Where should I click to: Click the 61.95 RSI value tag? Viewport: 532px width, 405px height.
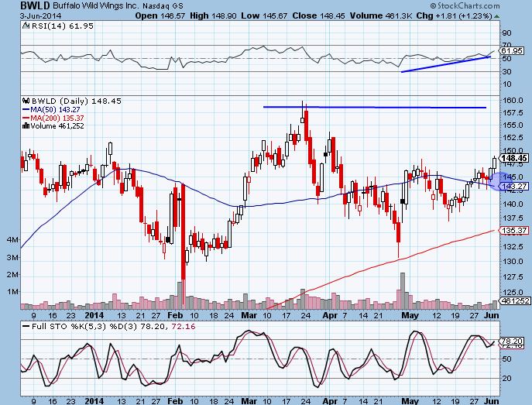[x=512, y=51]
